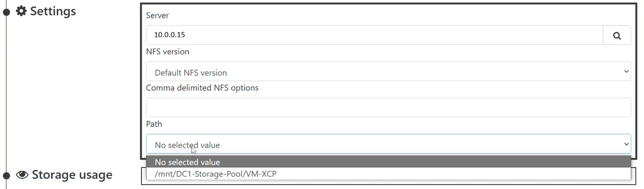This screenshot has width=644, height=189.
Task: Click the Path field label
Action: [x=154, y=124]
